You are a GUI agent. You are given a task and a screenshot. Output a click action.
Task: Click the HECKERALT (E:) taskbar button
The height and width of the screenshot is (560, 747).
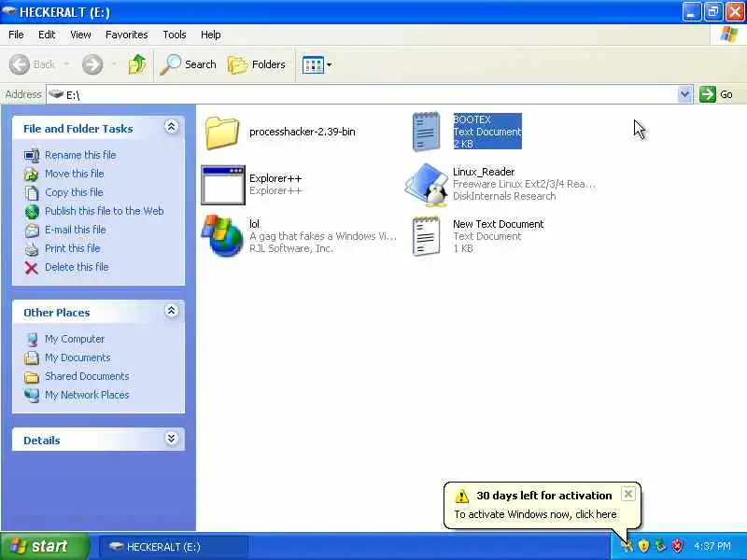[x=174, y=547]
